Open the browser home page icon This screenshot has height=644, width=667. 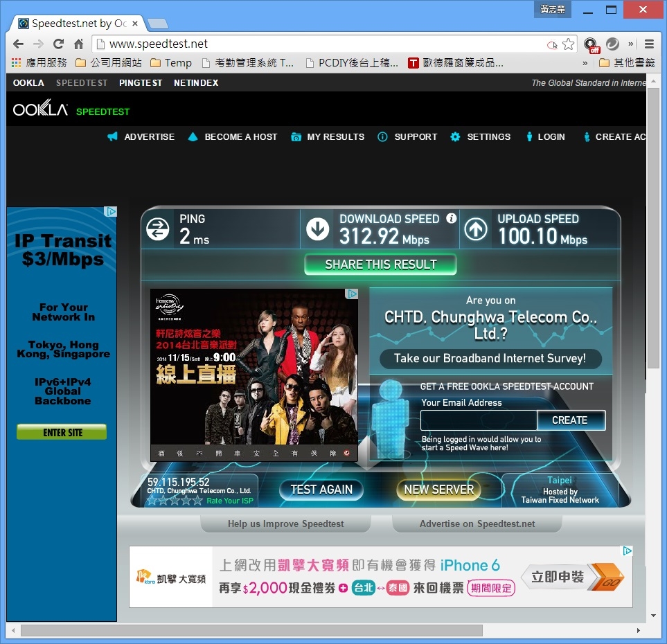79,44
